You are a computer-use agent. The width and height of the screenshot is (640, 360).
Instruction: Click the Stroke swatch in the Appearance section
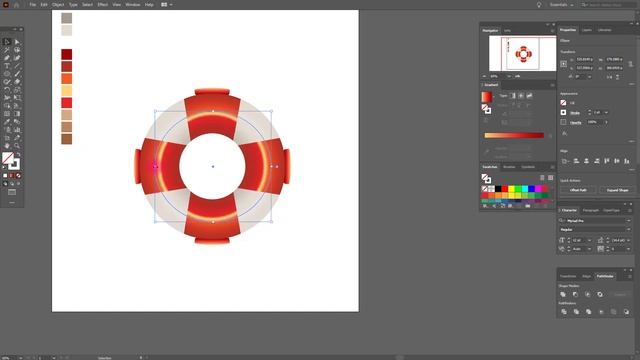(x=563, y=112)
